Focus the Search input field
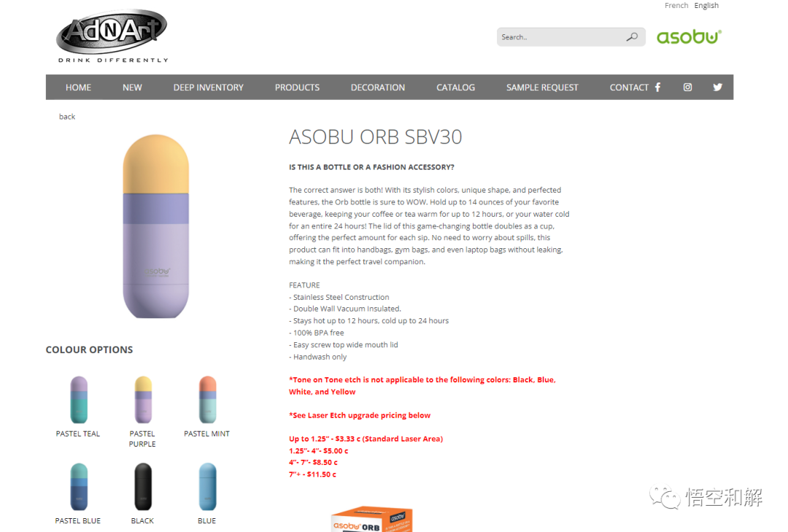This screenshot has width=788, height=532. tap(562, 37)
